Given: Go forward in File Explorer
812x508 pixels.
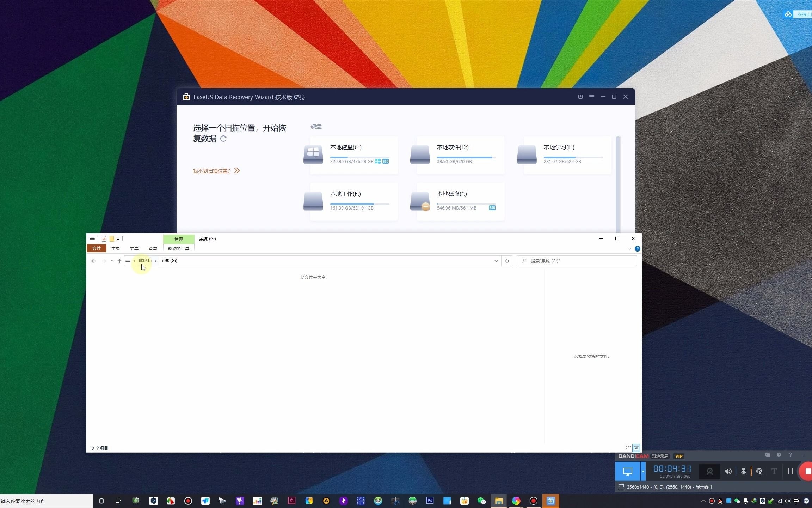Looking at the screenshot, I should click(104, 261).
